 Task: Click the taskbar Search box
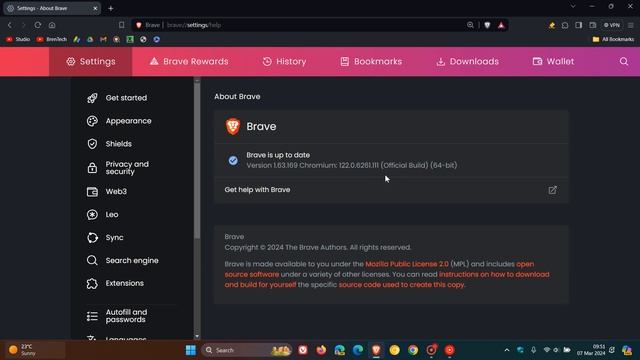[x=247, y=350]
